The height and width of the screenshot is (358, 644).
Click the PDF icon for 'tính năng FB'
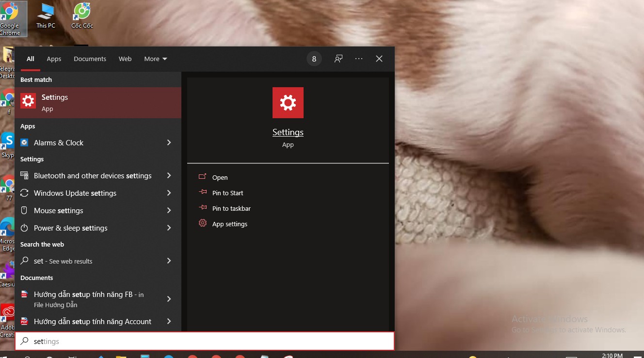[x=24, y=294]
